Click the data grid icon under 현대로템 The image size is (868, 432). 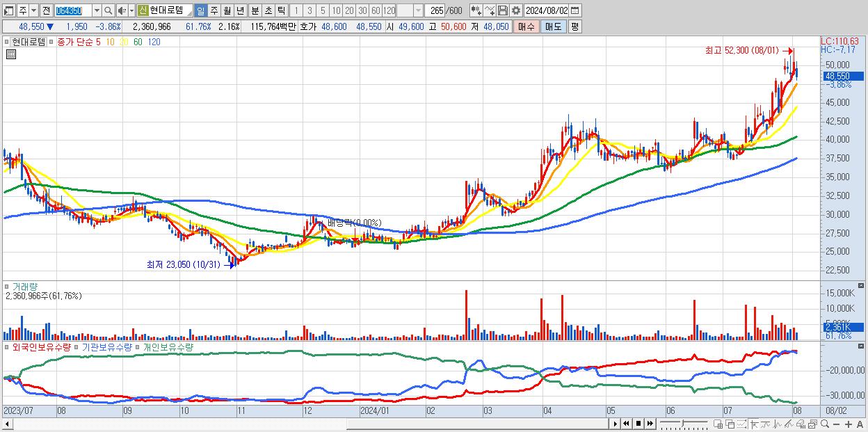pos(11,54)
